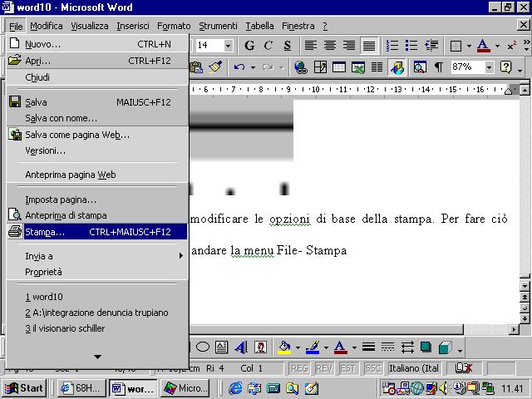Open the Strumenti menu

218,26
